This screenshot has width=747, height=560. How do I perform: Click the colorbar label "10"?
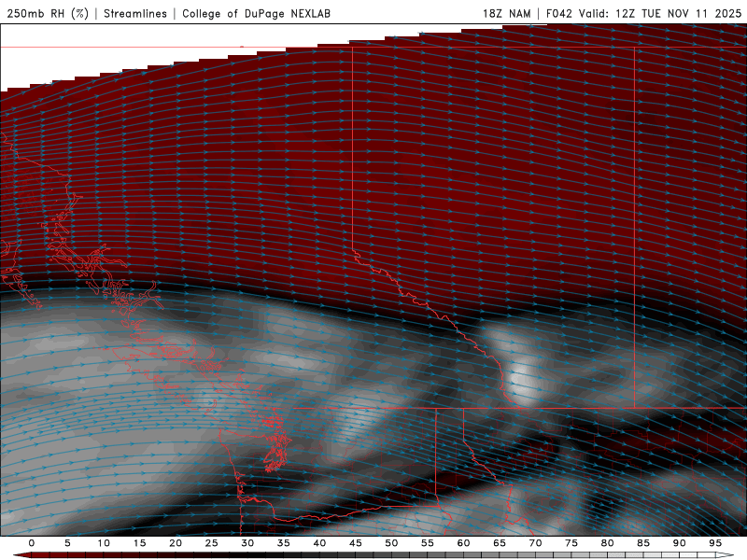click(x=104, y=543)
